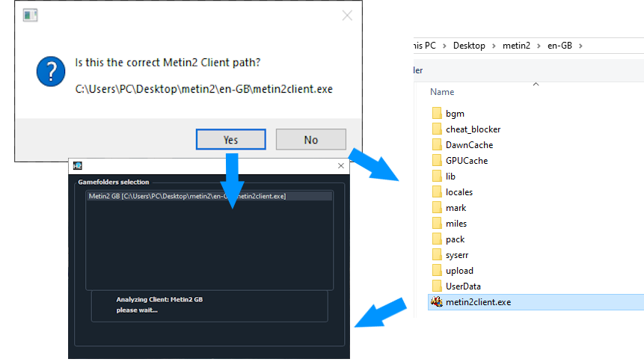
Task: Navigate to metin2 in breadcrumb path
Action: click(515, 46)
